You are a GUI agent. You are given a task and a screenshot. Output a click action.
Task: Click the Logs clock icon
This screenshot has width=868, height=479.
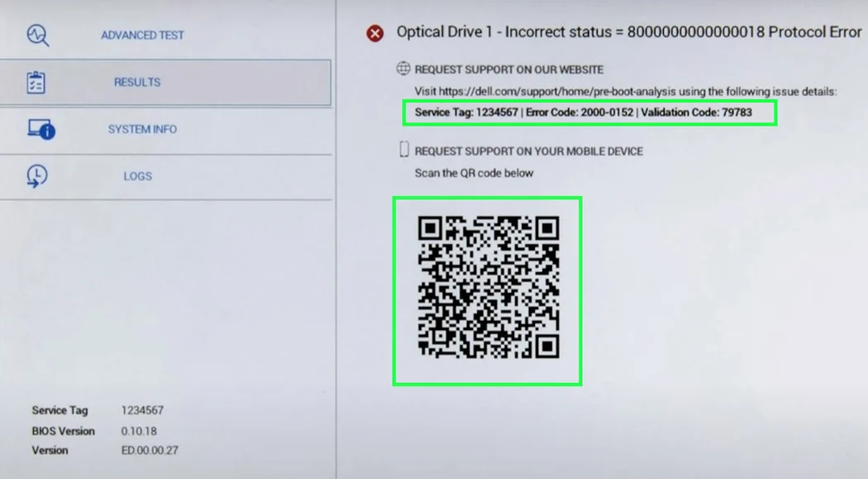pyautogui.click(x=37, y=176)
